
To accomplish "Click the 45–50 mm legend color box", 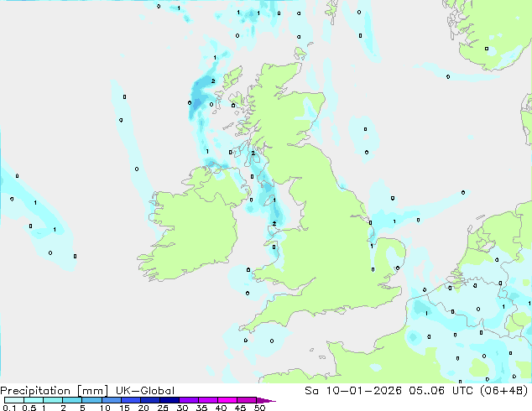I will click(x=247, y=400).
